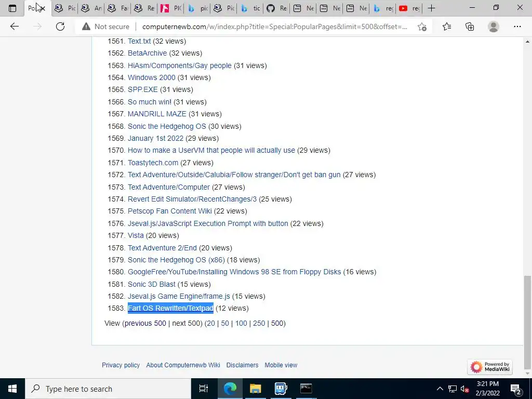This screenshot has width=532, height=399.
Task: Reload the current page
Action: [60, 26]
